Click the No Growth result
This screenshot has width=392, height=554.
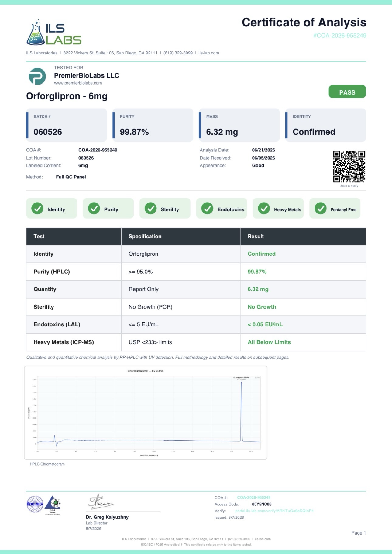click(262, 307)
